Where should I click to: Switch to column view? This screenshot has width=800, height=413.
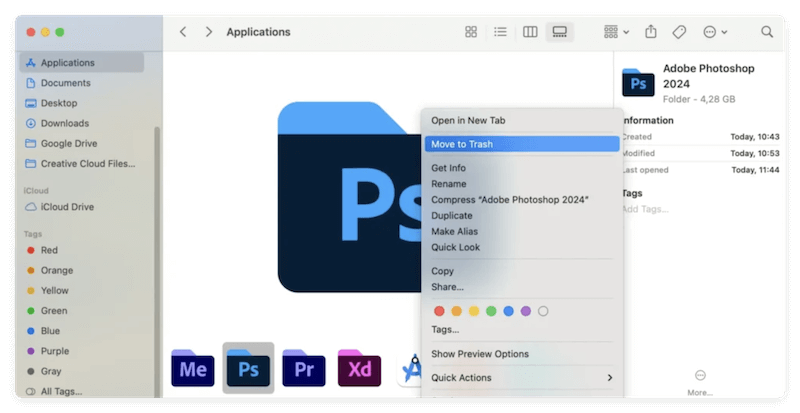pyautogui.click(x=530, y=32)
